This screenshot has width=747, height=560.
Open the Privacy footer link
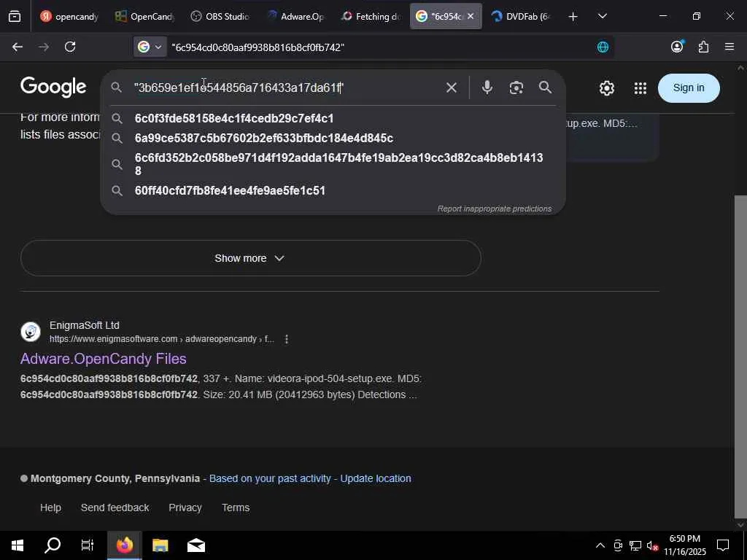point(185,507)
